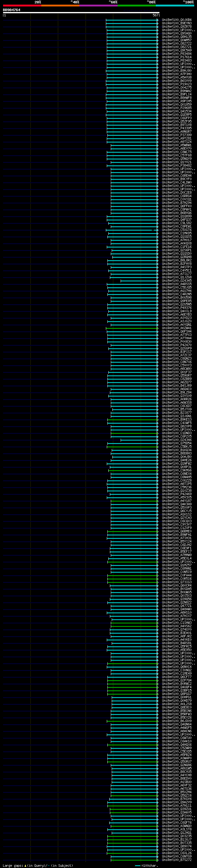197x868 pixels.
Task: Click the purple ~60% identity legend segment
Action: point(99,6)
